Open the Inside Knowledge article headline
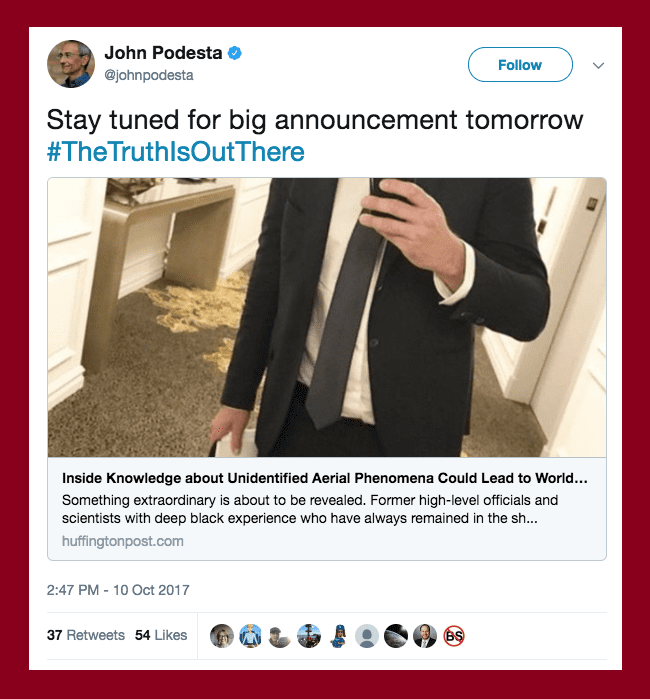The height and width of the screenshot is (699, 650). click(325, 478)
